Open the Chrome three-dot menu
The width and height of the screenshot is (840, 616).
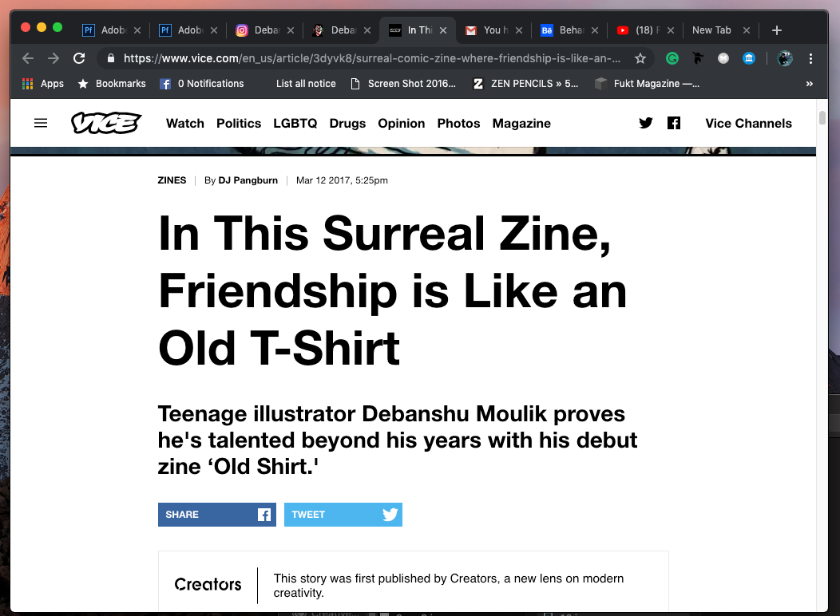coord(810,58)
